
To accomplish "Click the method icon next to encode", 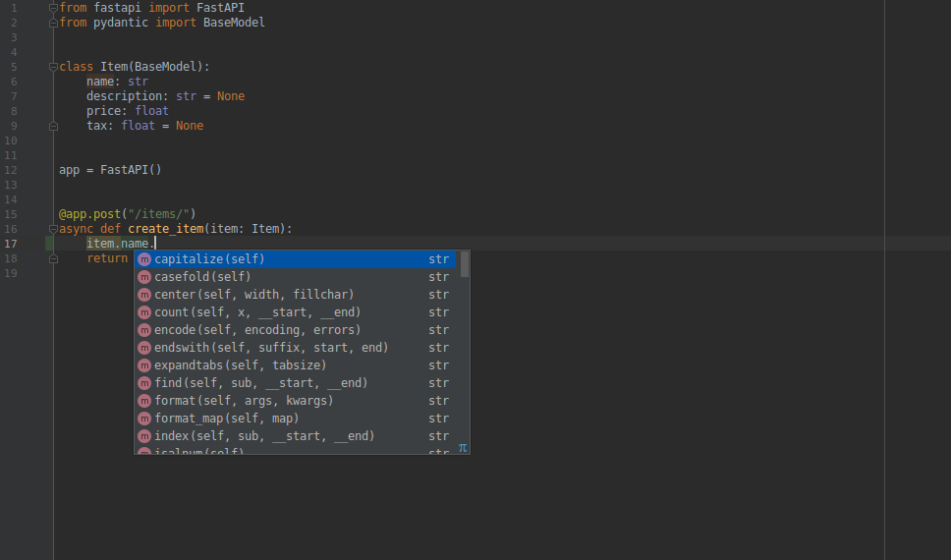I will coord(144,330).
